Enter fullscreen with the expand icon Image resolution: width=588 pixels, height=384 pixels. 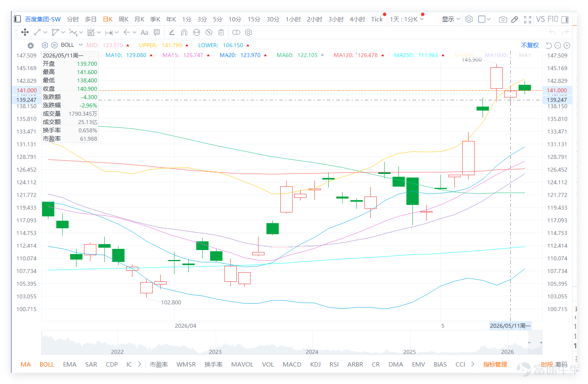pos(527,19)
